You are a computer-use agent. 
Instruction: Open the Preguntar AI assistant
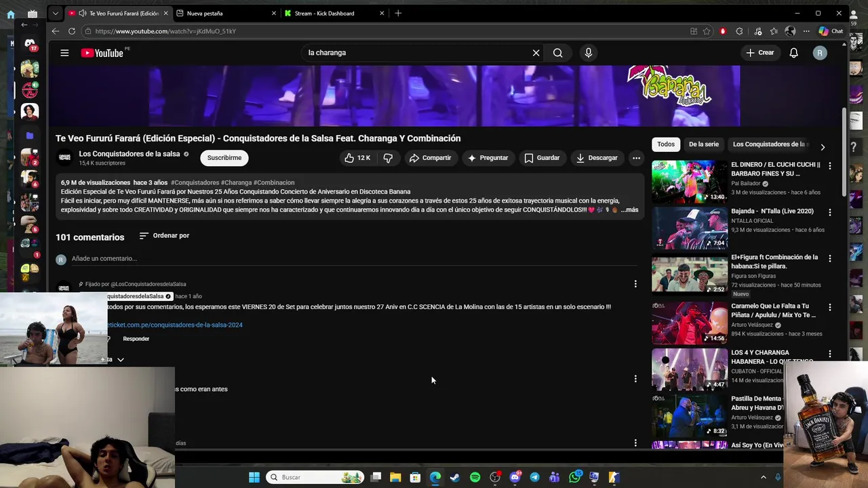488,158
